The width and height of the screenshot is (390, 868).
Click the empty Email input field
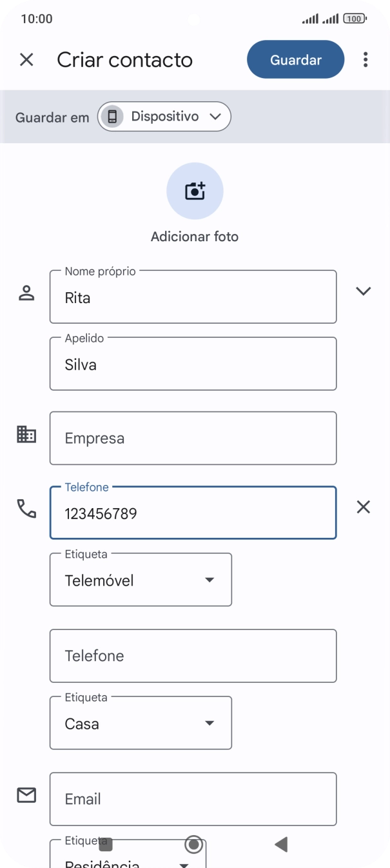tap(193, 798)
